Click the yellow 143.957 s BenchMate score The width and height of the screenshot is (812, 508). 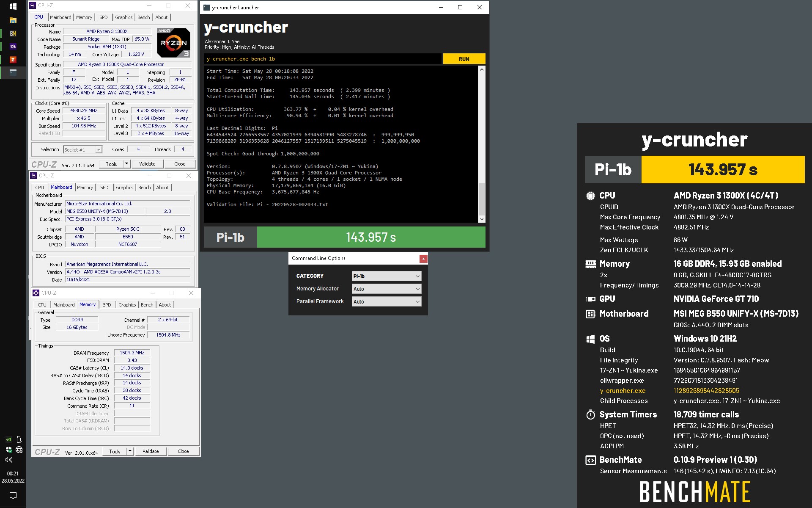coord(723,169)
